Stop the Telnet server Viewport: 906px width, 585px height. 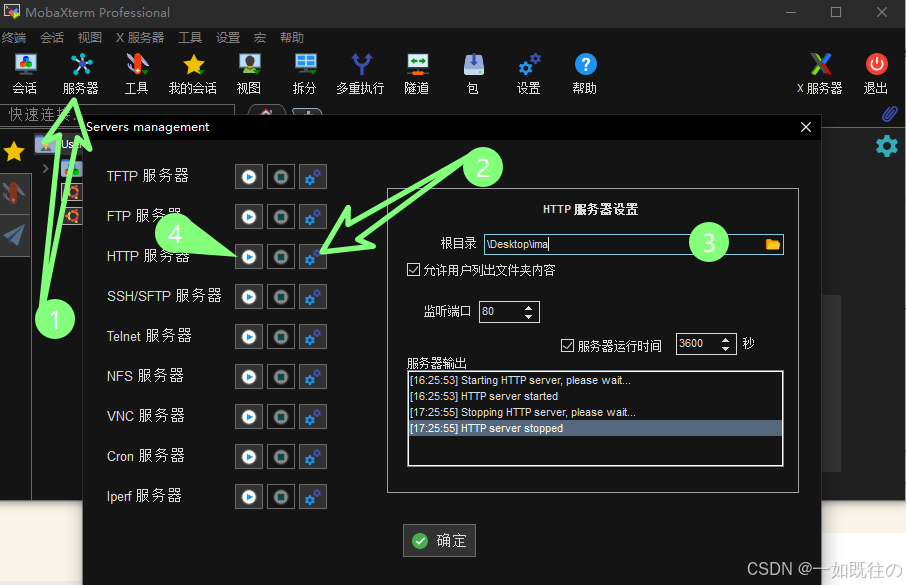(281, 336)
